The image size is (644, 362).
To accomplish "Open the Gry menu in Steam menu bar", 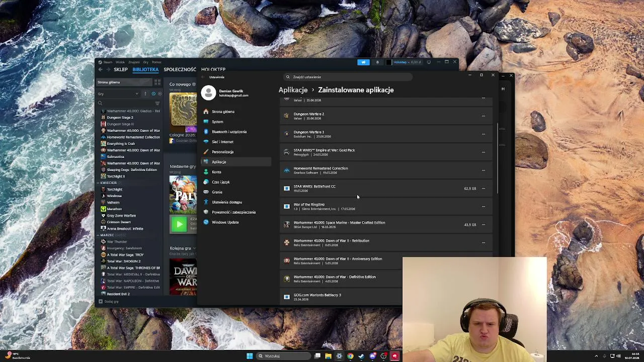I will click(145, 62).
